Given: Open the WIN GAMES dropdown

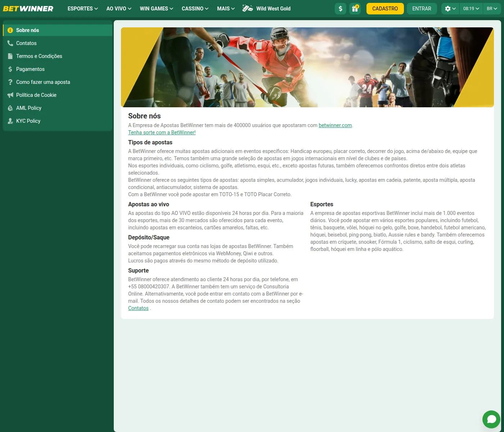Looking at the screenshot, I should [x=157, y=9].
